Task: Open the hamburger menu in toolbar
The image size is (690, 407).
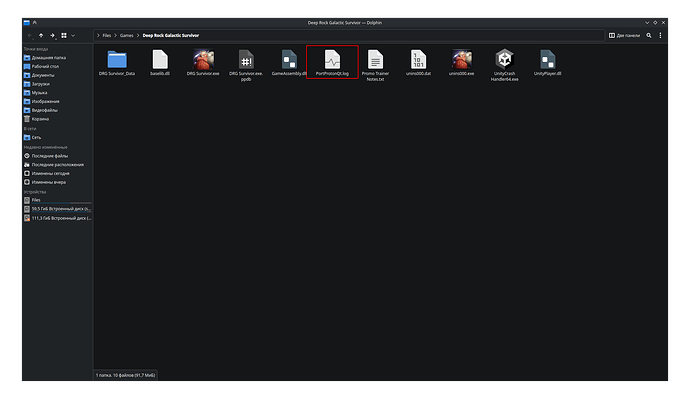Action: [x=659, y=35]
